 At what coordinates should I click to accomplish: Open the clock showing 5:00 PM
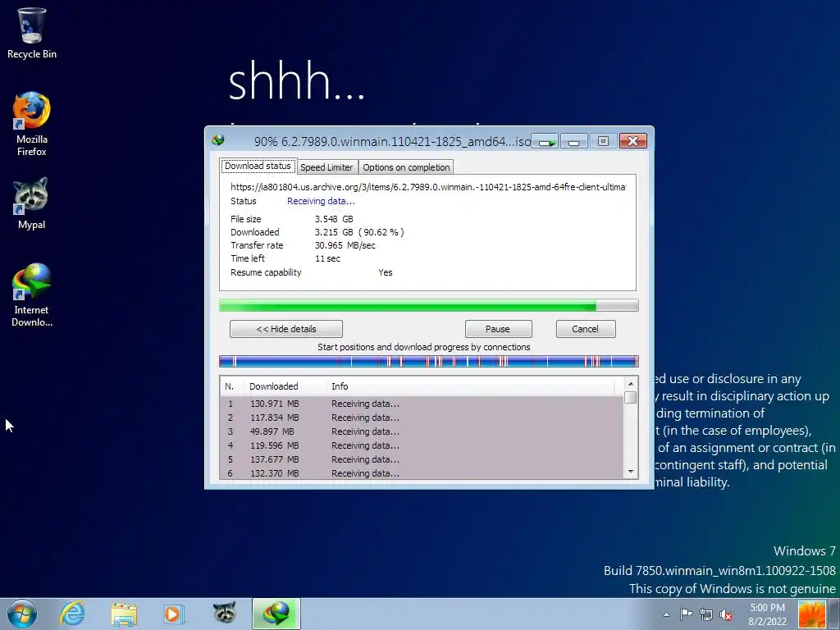click(x=767, y=614)
